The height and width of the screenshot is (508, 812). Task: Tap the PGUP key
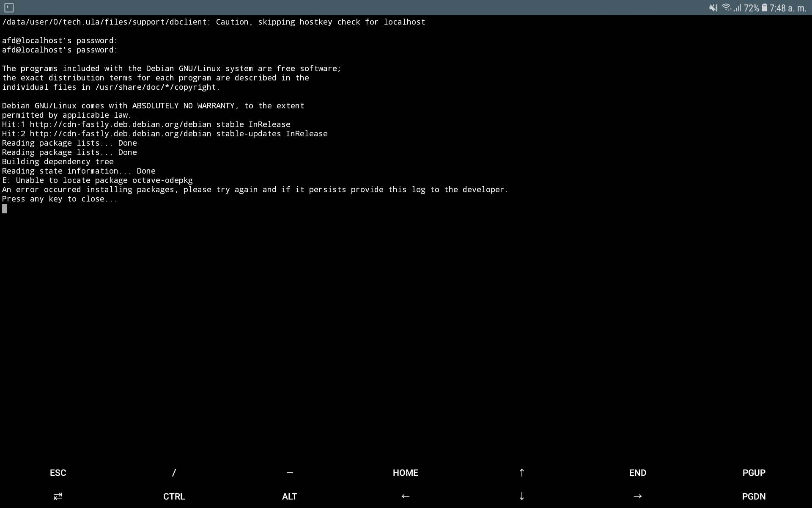(x=754, y=473)
